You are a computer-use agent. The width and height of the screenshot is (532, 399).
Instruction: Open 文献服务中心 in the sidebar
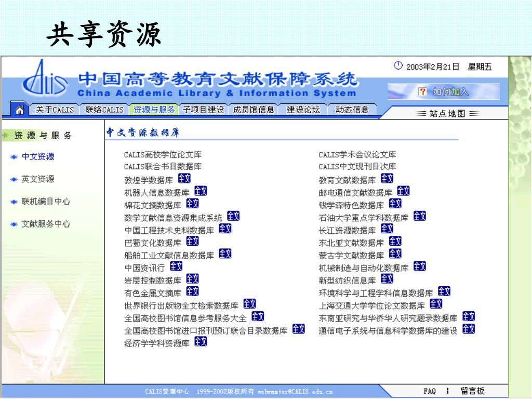pyautogui.click(x=46, y=223)
